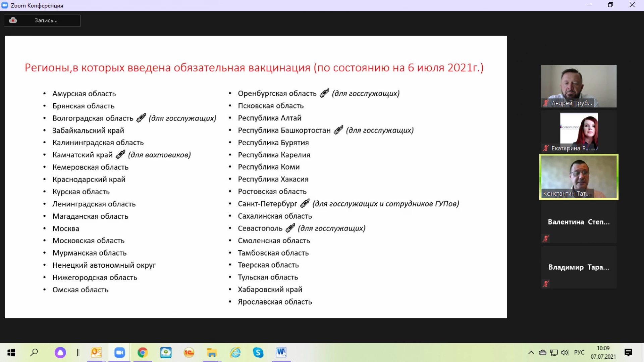Open volume control in tray
The height and width of the screenshot is (362, 644).
click(565, 352)
